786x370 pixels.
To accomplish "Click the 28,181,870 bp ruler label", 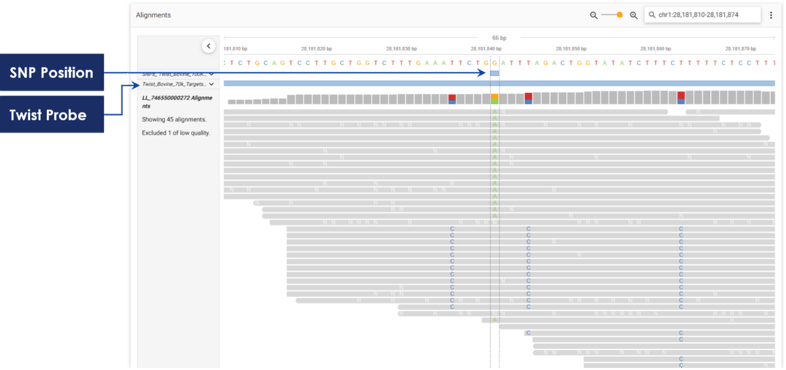I will click(740, 49).
